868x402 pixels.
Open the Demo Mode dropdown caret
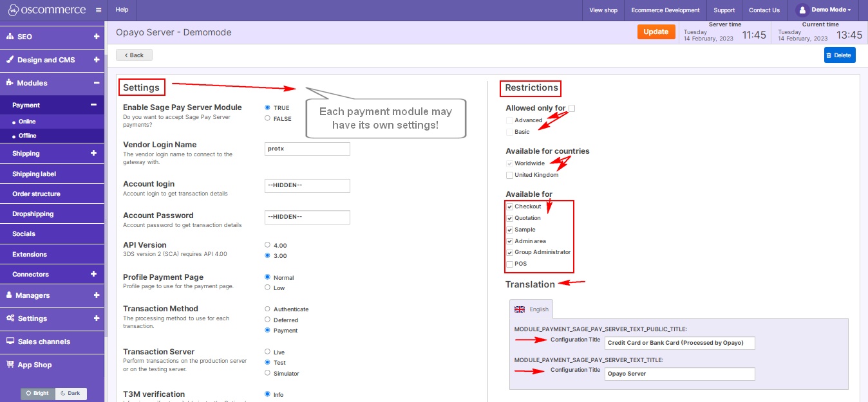click(849, 10)
